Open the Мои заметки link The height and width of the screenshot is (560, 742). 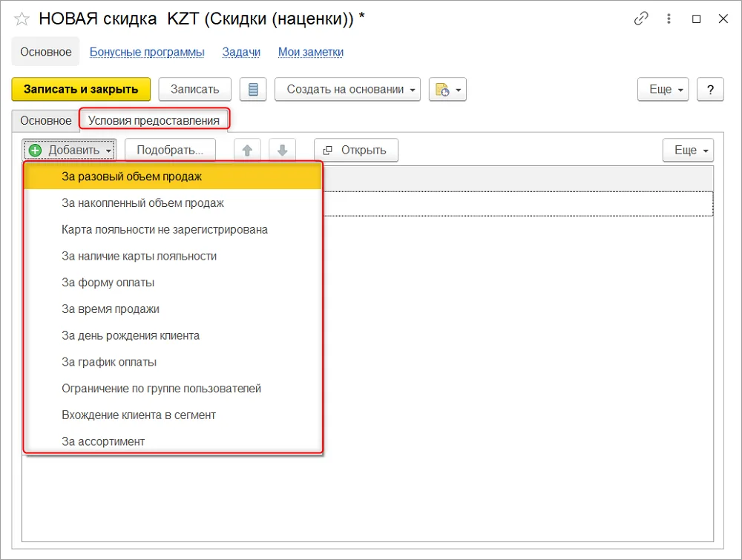(311, 52)
